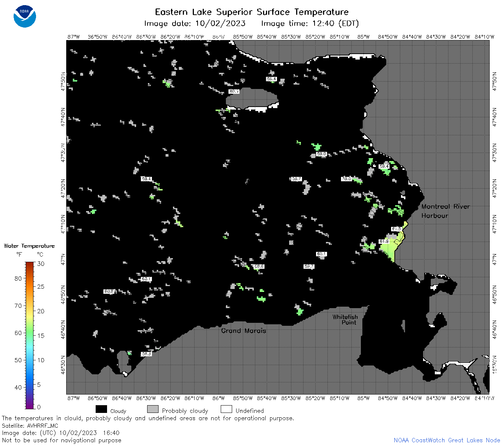Click the 55.4 temperature reading

271,79
